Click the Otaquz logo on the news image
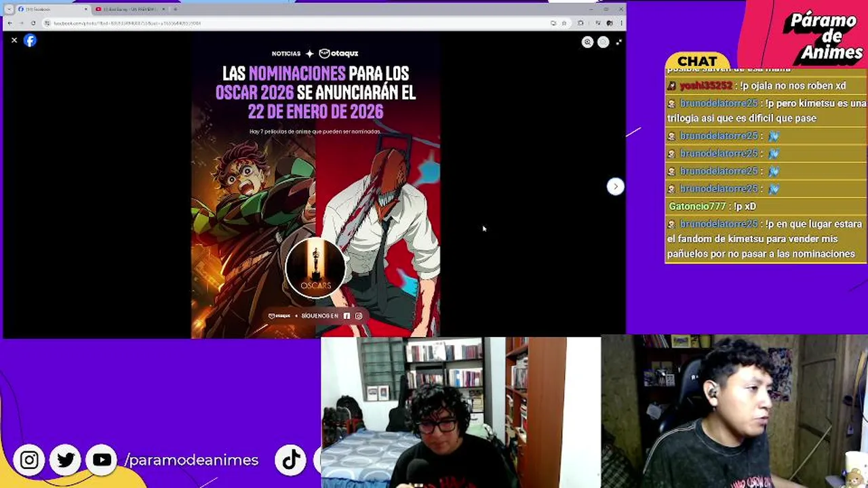The width and height of the screenshot is (868, 488). pos(338,53)
